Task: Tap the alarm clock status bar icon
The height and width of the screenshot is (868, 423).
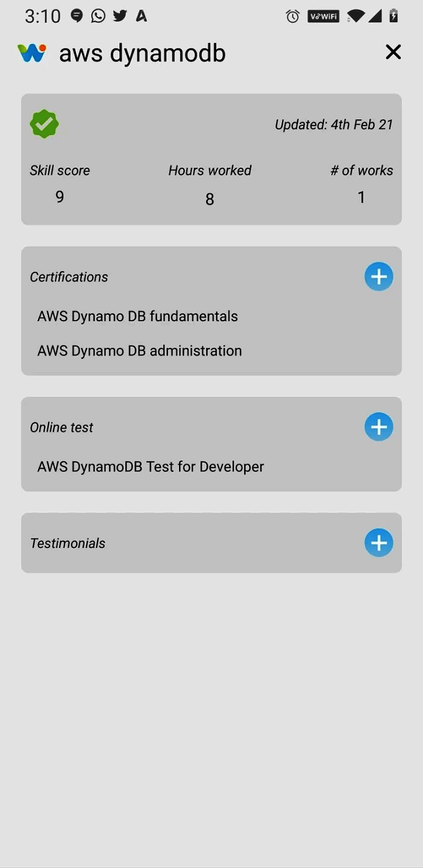Action: tap(293, 16)
